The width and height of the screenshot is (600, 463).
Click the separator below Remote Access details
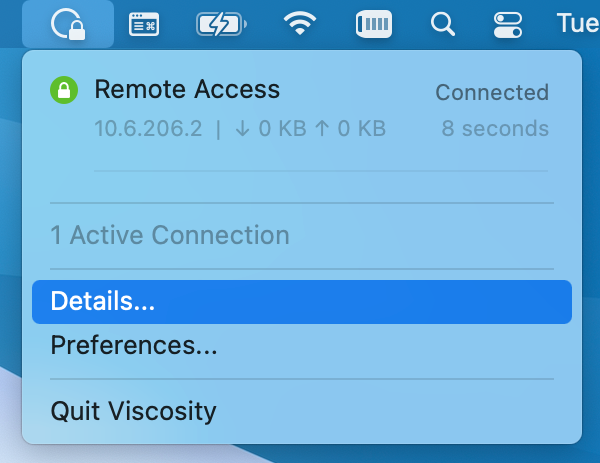(322, 170)
